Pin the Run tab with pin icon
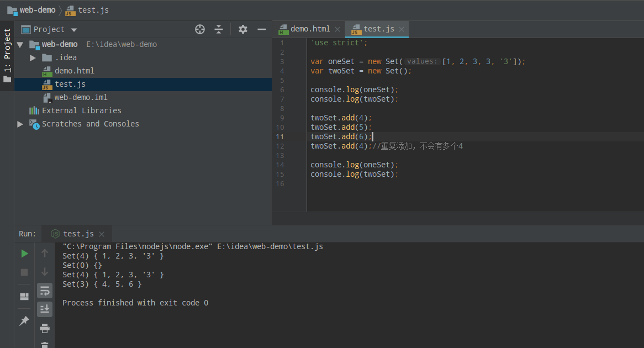 click(24, 321)
